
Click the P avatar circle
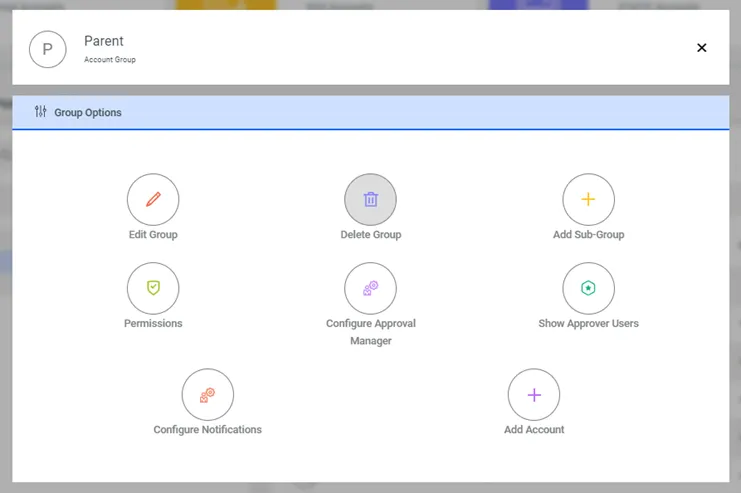(48, 49)
